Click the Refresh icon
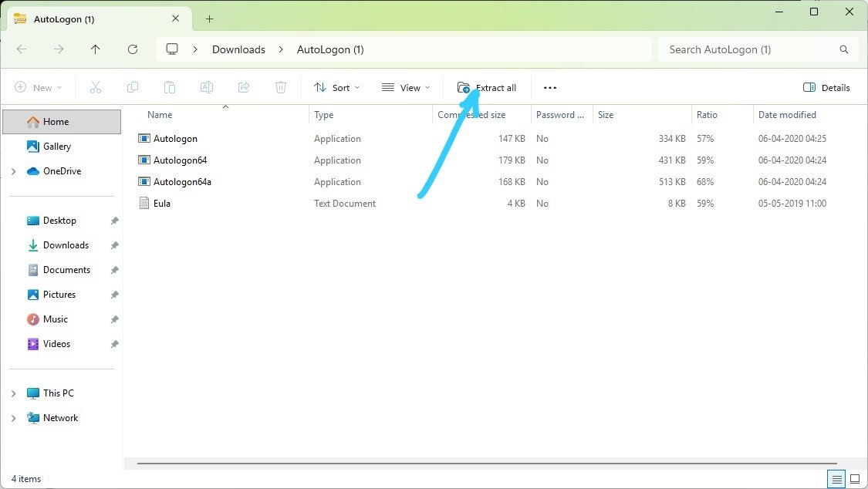 click(133, 49)
